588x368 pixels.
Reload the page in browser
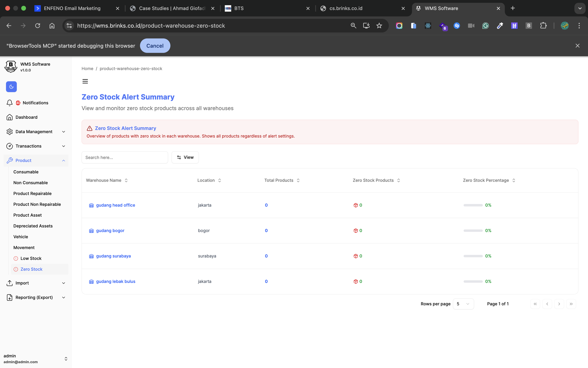37,26
